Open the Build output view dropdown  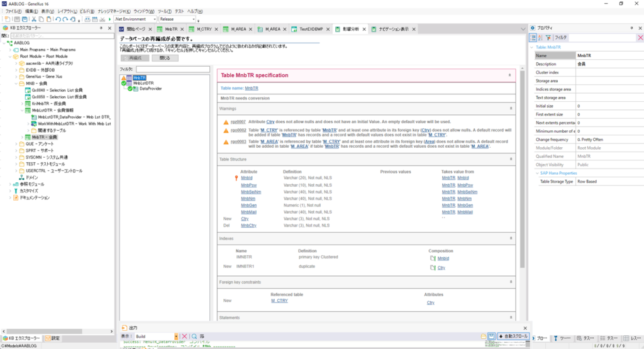pyautogui.click(x=176, y=336)
